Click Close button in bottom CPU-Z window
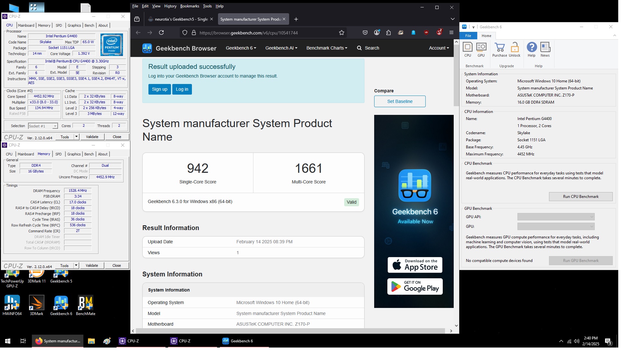 (117, 265)
